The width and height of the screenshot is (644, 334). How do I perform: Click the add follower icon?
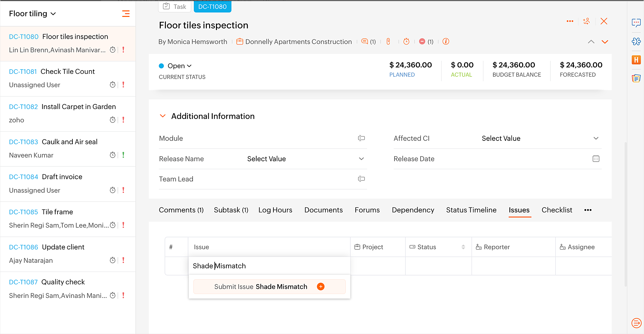(x=587, y=21)
